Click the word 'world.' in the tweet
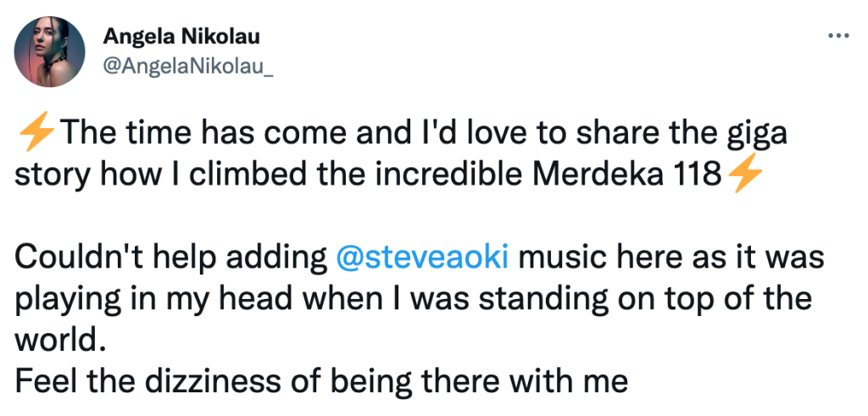 (60, 340)
